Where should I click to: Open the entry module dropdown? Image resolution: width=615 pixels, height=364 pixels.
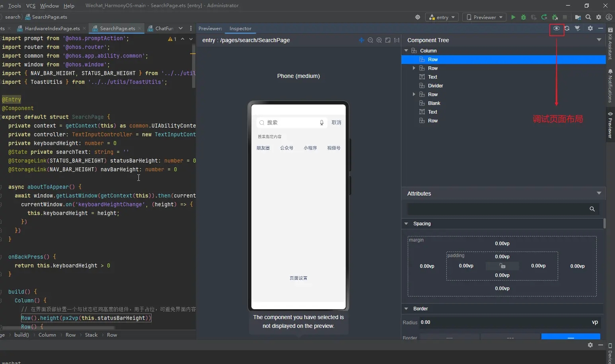click(x=442, y=17)
